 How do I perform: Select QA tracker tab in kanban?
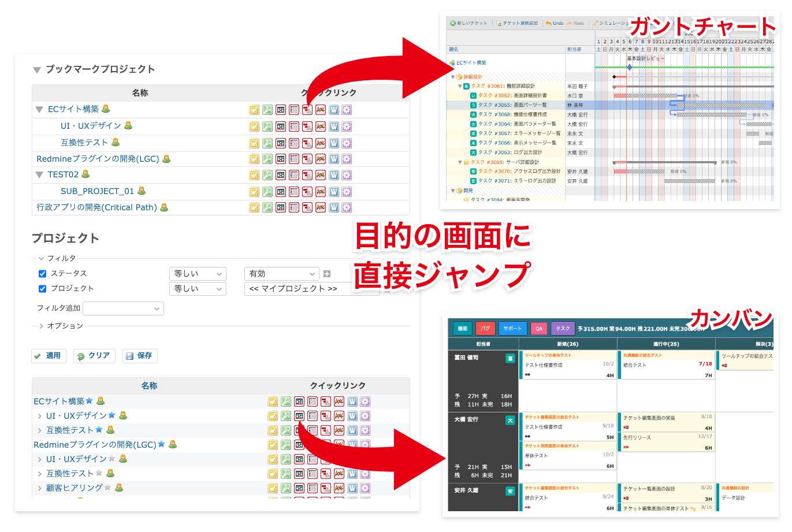coord(539,328)
